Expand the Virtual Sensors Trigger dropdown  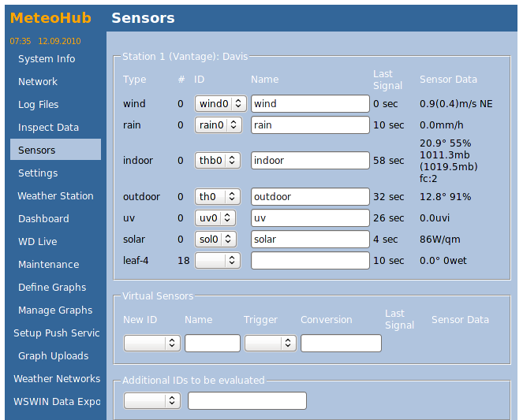point(270,343)
